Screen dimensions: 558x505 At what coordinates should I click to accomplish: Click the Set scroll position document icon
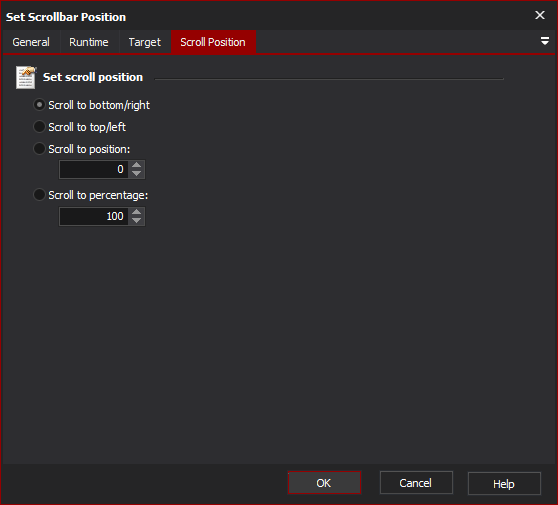pyautogui.click(x=26, y=77)
